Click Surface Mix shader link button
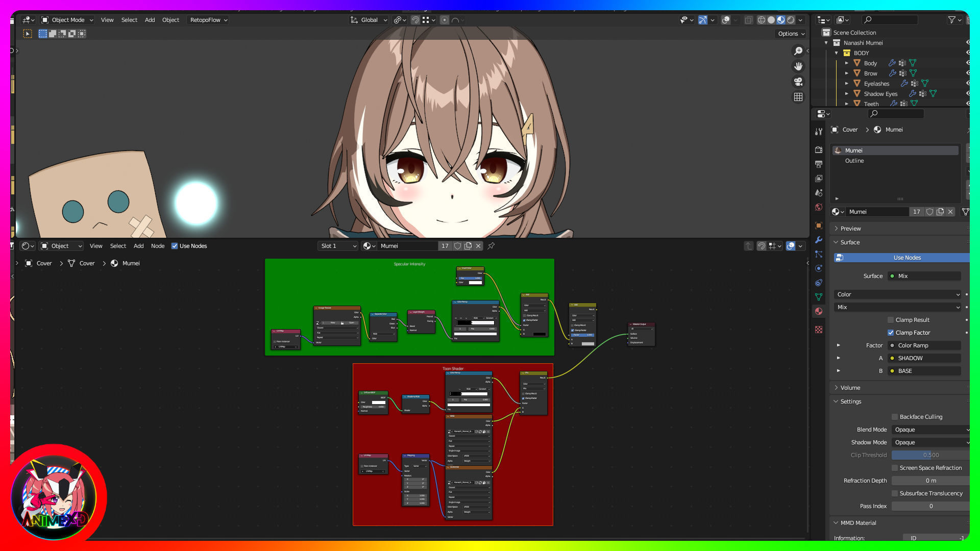This screenshot has height=551, width=980. [x=924, y=276]
